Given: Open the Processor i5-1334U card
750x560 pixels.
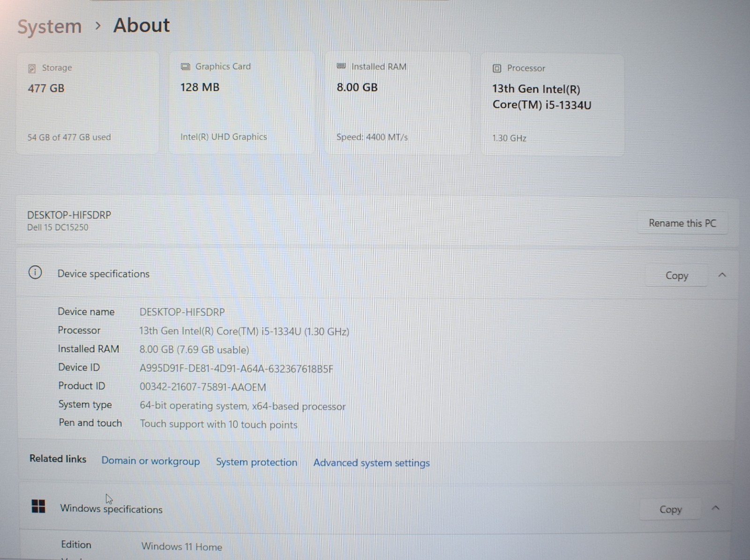Looking at the screenshot, I should tap(553, 105).
